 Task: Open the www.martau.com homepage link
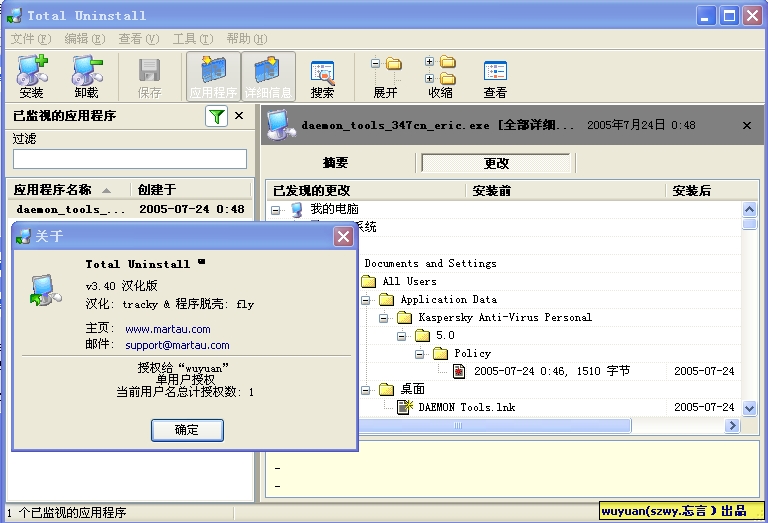coord(168,329)
